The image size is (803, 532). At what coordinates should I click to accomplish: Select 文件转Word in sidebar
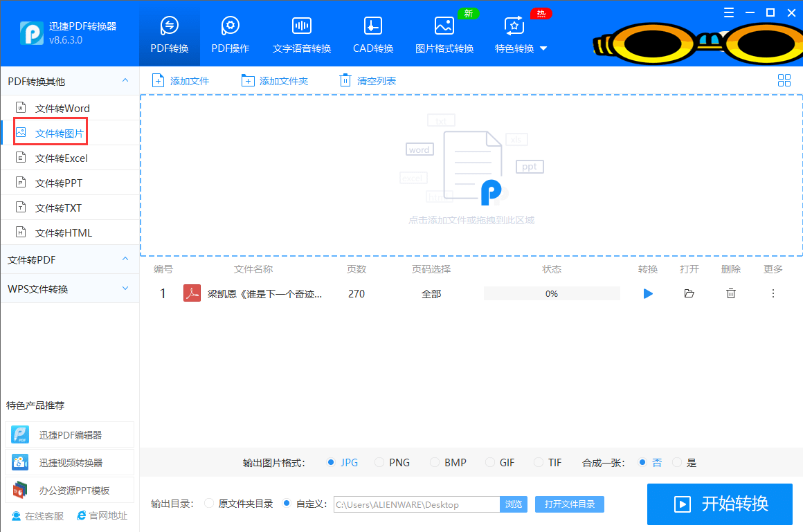click(x=70, y=108)
